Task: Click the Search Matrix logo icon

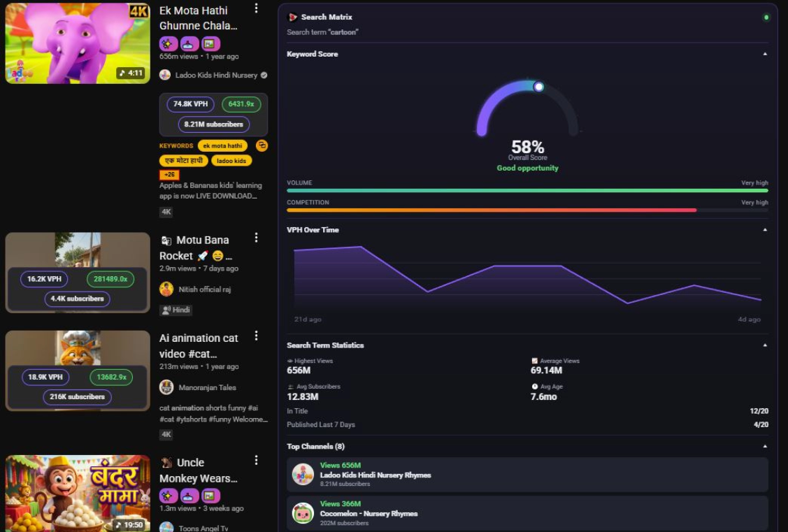Action: [x=292, y=17]
